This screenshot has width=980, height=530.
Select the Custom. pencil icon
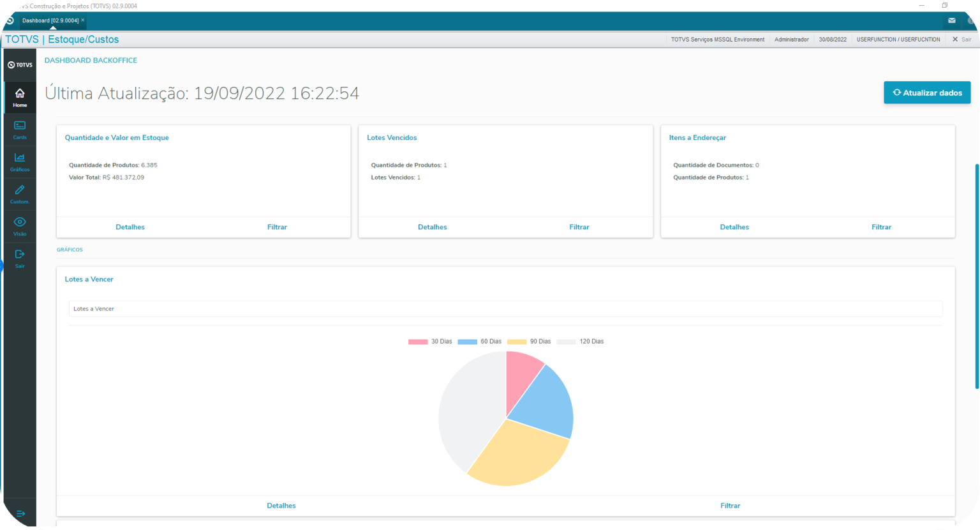(x=19, y=193)
